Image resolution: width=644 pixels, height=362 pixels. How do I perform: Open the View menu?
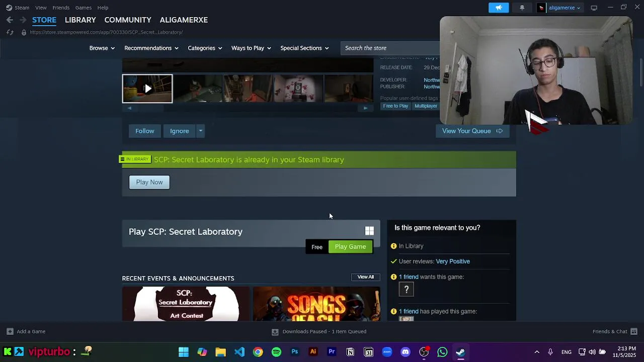pyautogui.click(x=41, y=8)
